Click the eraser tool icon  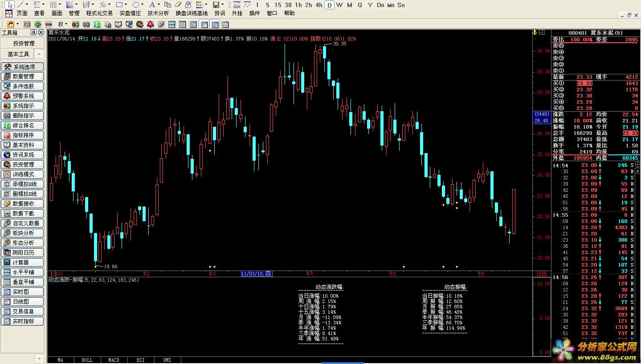178,5
